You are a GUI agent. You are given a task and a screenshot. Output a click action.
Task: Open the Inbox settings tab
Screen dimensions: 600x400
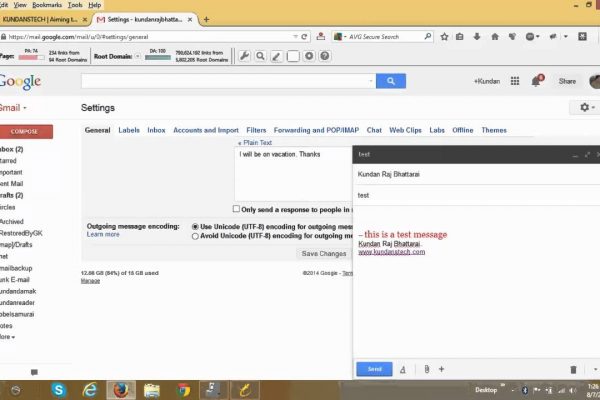point(156,130)
